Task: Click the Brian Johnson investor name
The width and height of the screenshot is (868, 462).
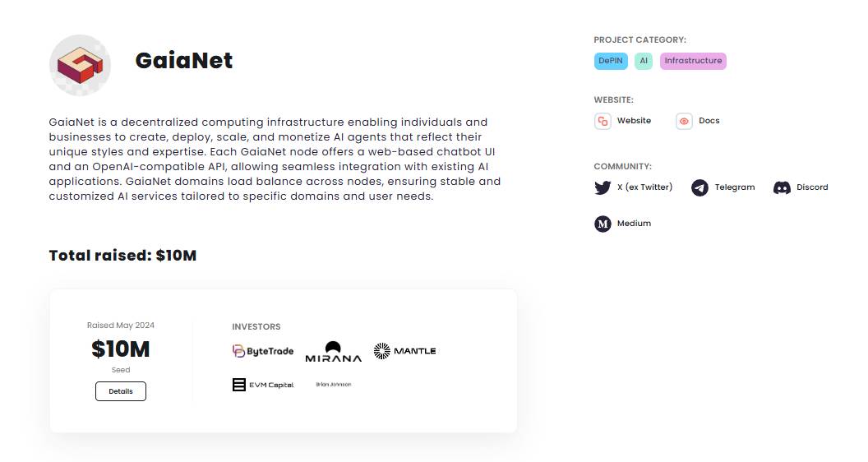Action: [x=333, y=385]
